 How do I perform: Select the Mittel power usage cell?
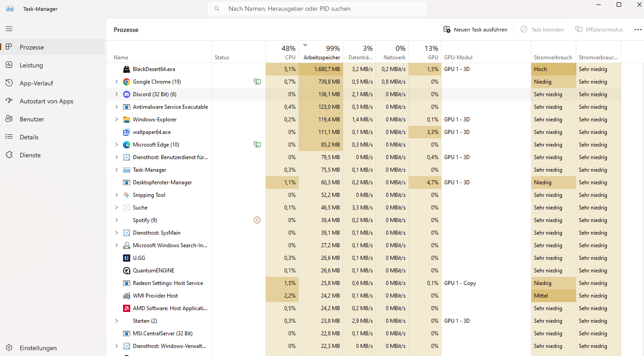[x=553, y=296]
